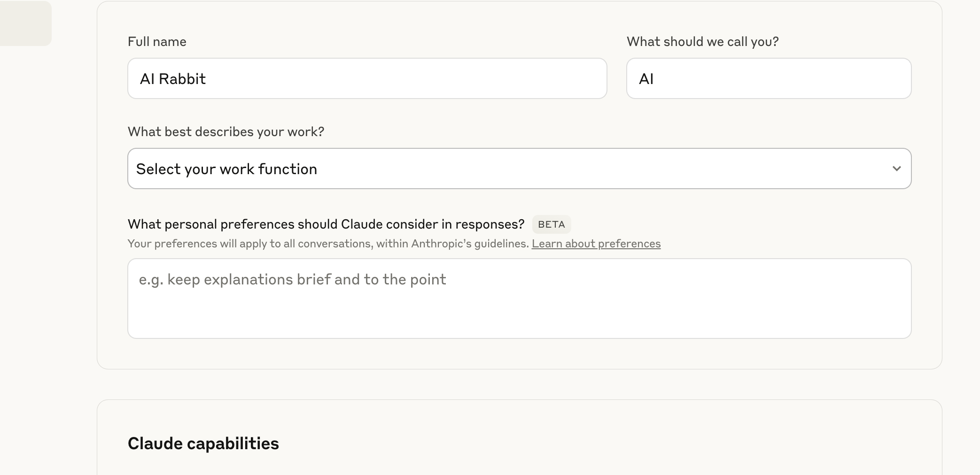Click the "e.g. keep explanations brief" placeholder
The width and height of the screenshot is (980, 475).
292,280
